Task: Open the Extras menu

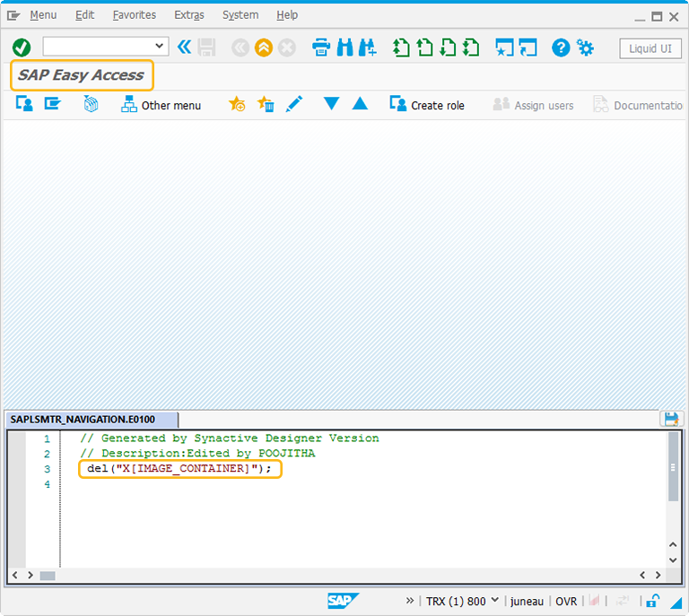Action: click(189, 15)
